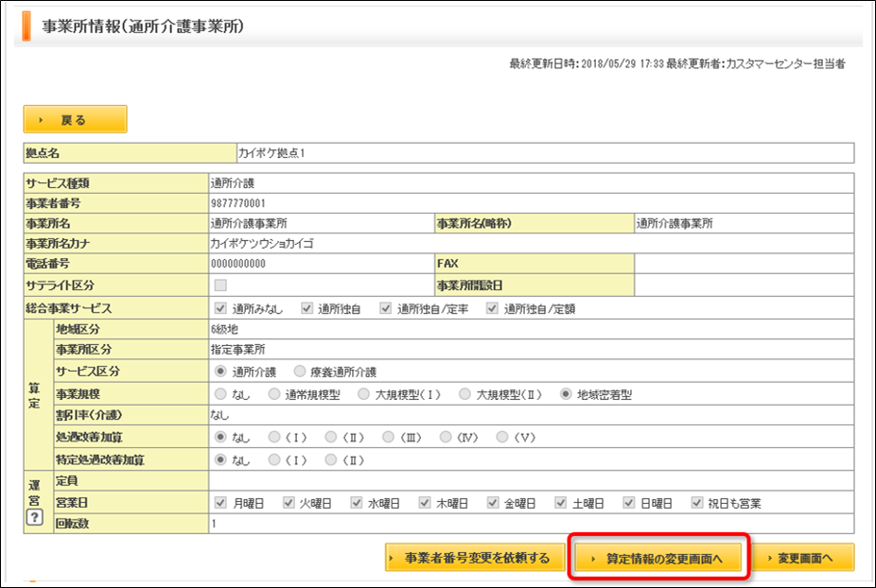Click the 地域区分 value 6級地

point(224,330)
